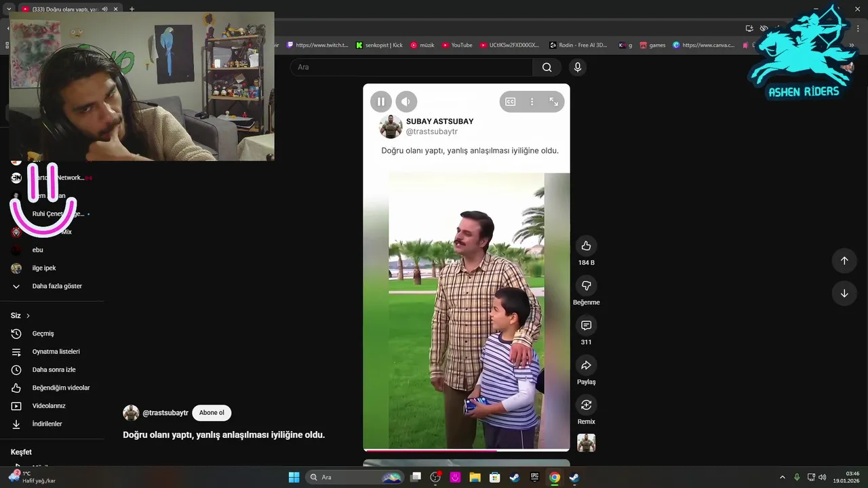
Task: Mute the Shorts video volume
Action: pyautogui.click(x=406, y=102)
